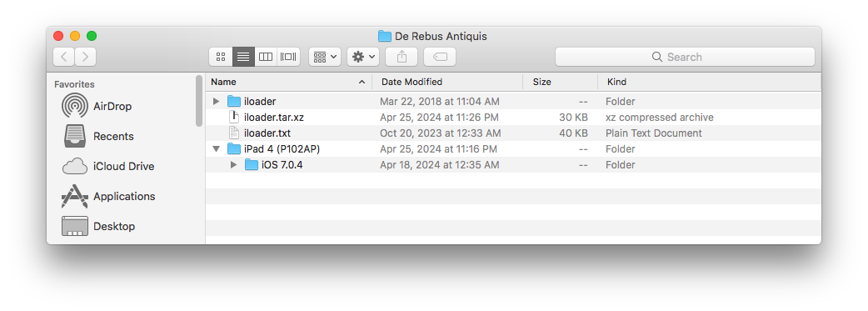The image size is (868, 311).
Task: Open iCloud Drive in the sidebar
Action: tap(123, 166)
